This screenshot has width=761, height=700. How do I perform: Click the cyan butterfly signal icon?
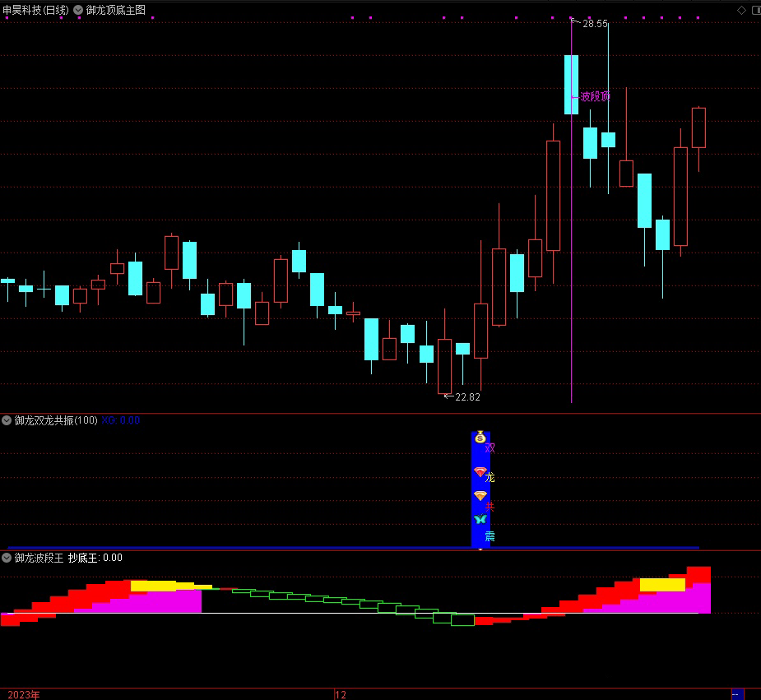pos(480,519)
